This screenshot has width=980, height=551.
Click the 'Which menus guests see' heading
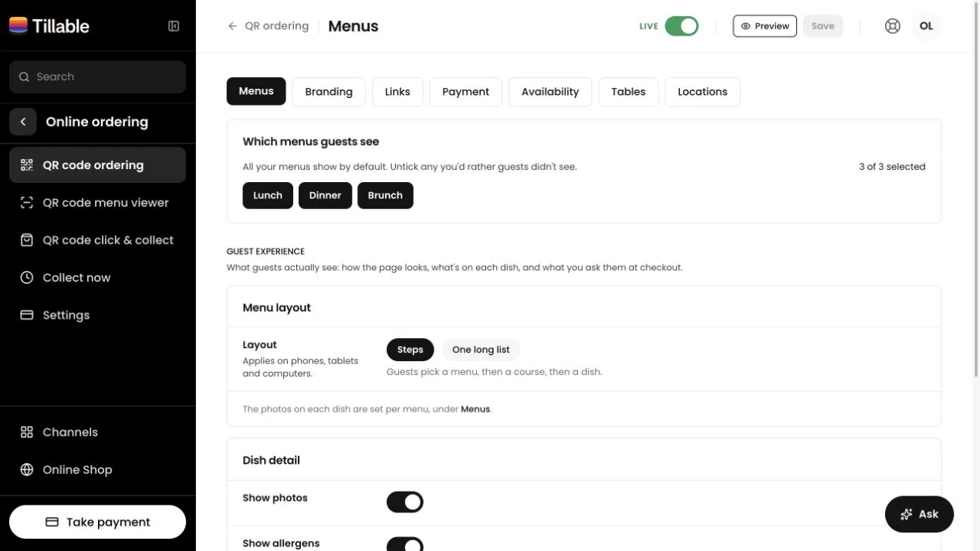[x=311, y=142]
